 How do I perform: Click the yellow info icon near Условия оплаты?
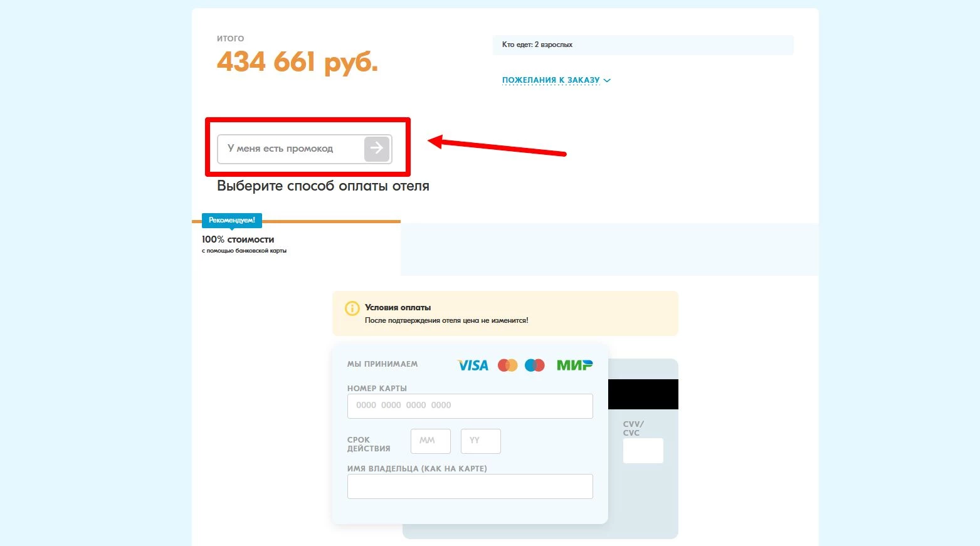pos(352,308)
